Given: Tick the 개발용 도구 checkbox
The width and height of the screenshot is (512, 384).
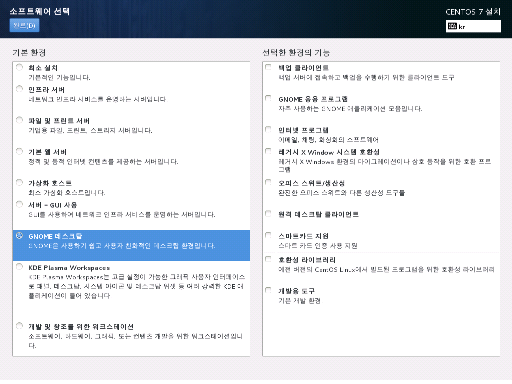Looking at the screenshot, I should [268, 290].
